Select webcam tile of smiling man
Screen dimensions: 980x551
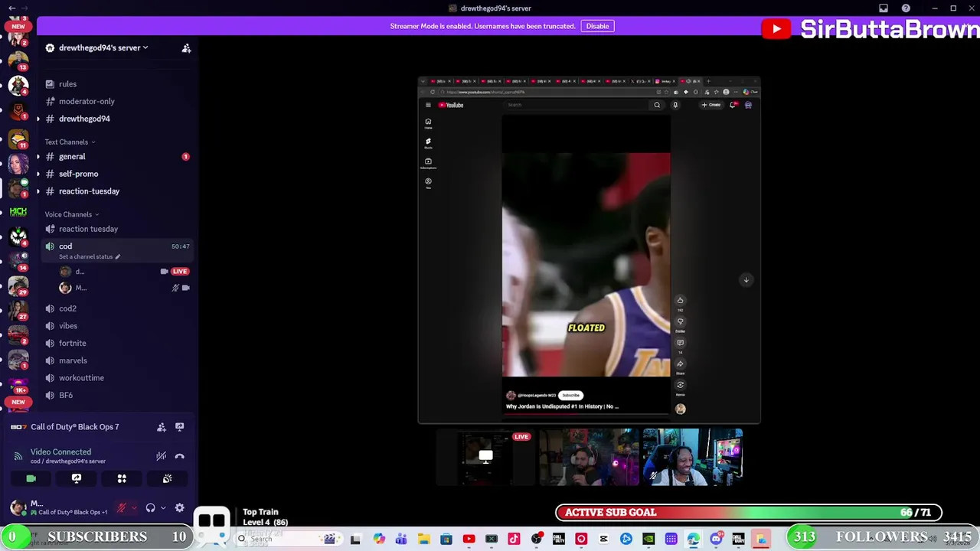[x=692, y=457]
